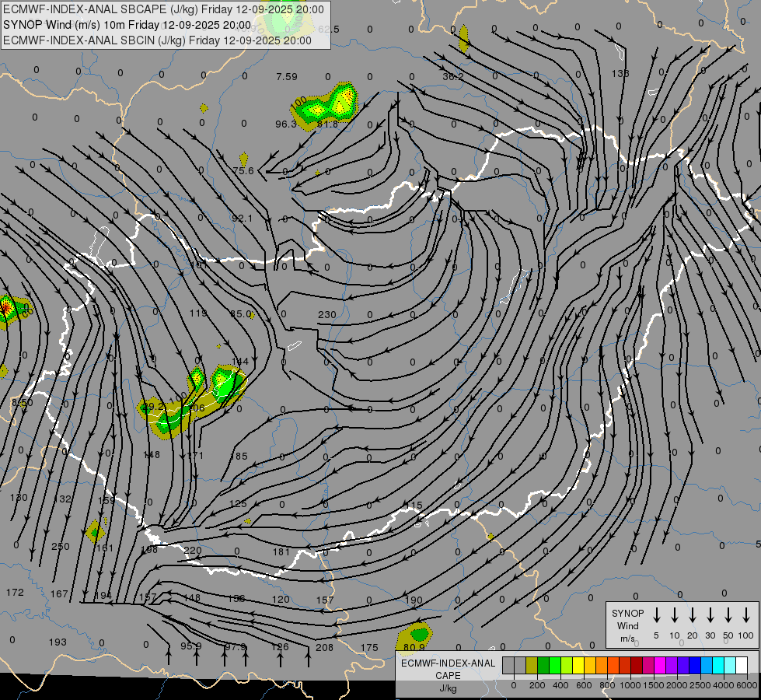Click the 250 map value
The width and height of the screenshot is (761, 700).
(61, 547)
